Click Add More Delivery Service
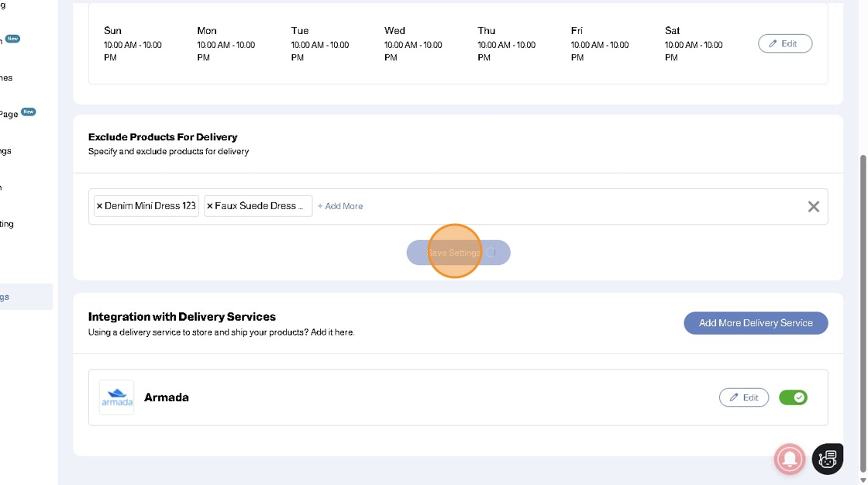This screenshot has height=485, width=868. click(756, 323)
